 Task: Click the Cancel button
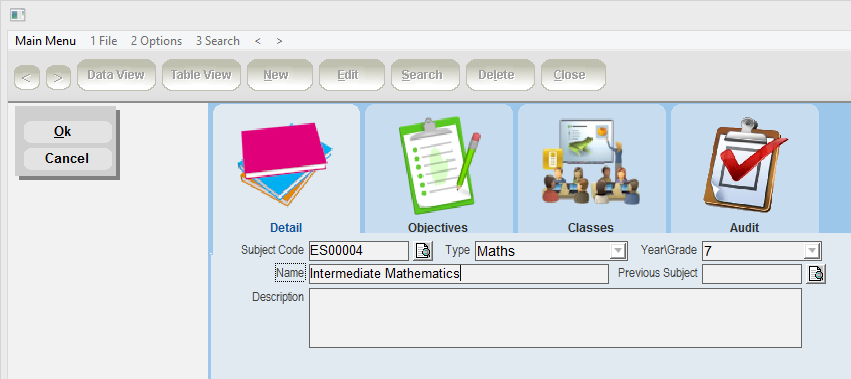click(x=68, y=159)
